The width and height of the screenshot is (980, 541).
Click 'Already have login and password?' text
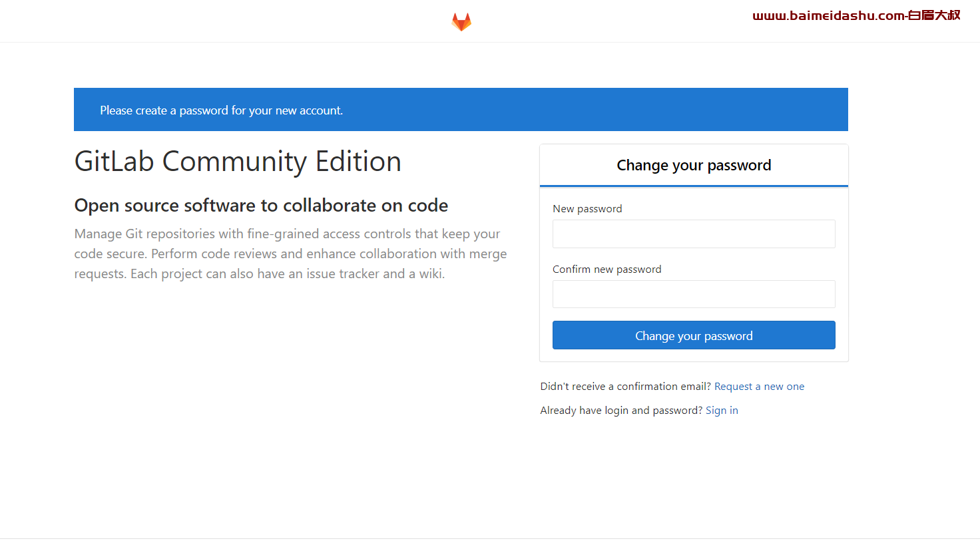(621, 411)
